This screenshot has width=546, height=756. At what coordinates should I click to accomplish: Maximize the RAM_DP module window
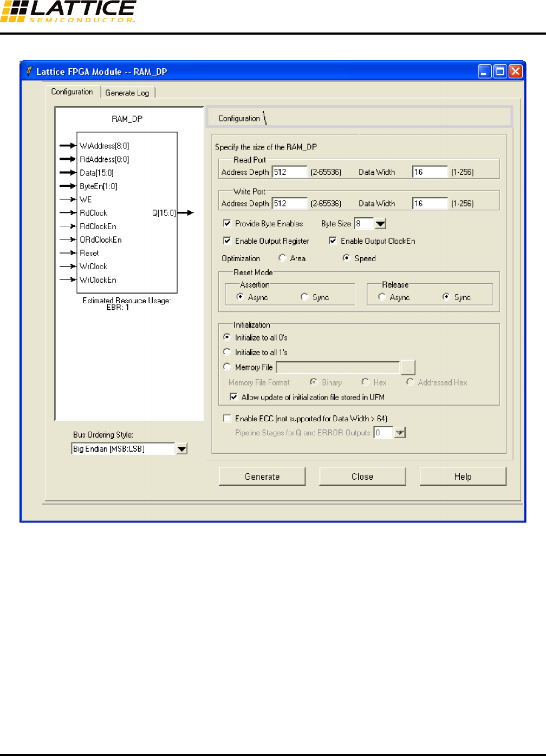[x=500, y=71]
